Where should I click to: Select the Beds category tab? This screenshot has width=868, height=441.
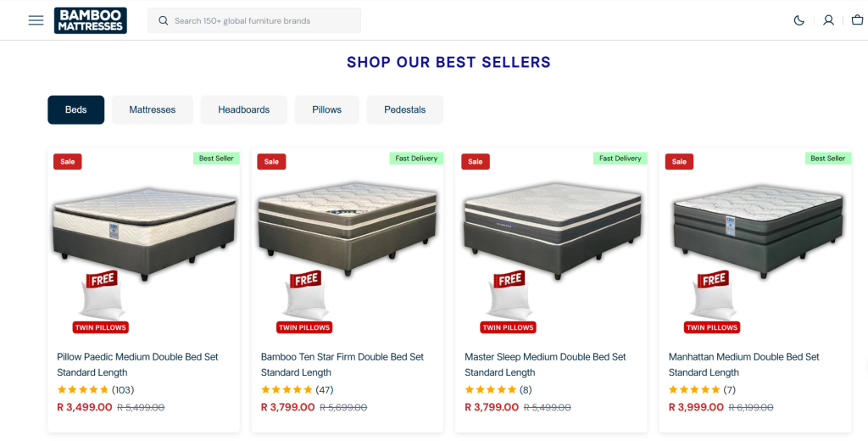pos(76,109)
